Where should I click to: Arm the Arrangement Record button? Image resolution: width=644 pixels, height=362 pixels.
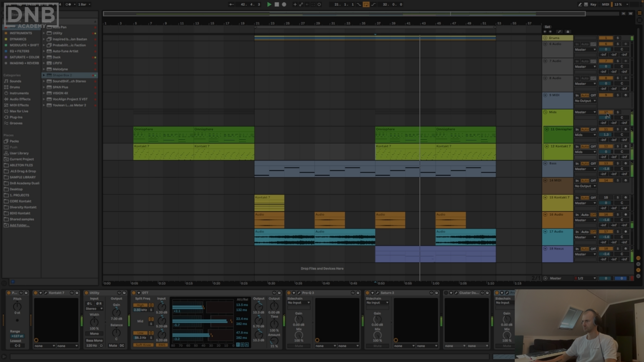click(x=284, y=4)
